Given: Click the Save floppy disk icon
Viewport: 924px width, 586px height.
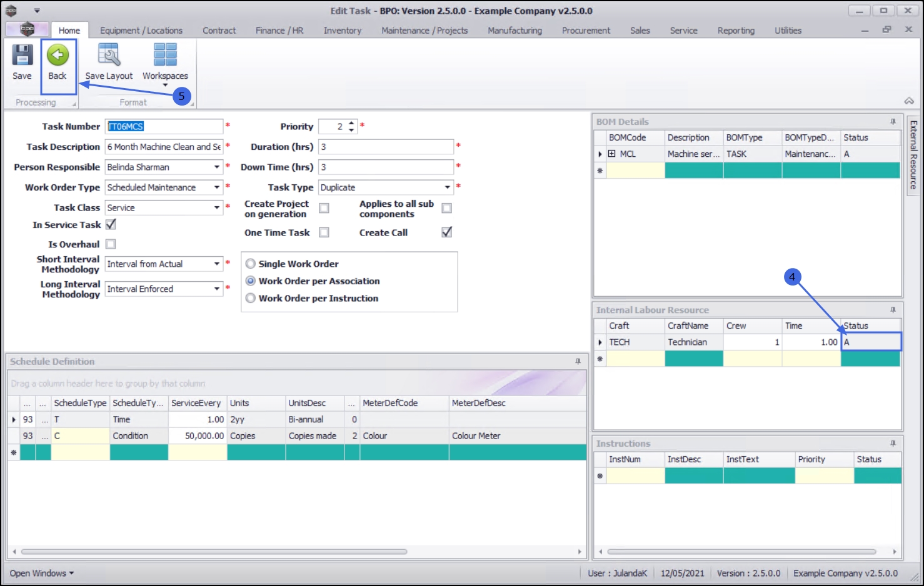Looking at the screenshot, I should point(22,55).
